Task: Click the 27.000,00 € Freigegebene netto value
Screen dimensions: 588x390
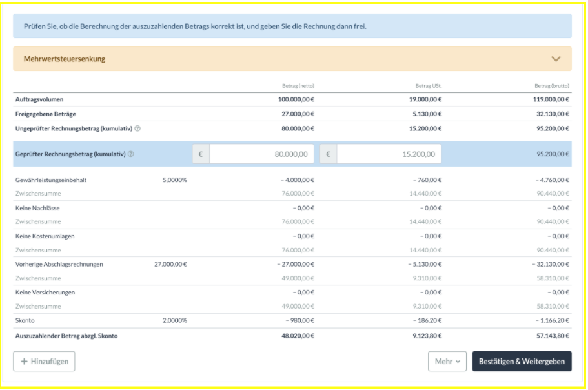Action: point(298,114)
